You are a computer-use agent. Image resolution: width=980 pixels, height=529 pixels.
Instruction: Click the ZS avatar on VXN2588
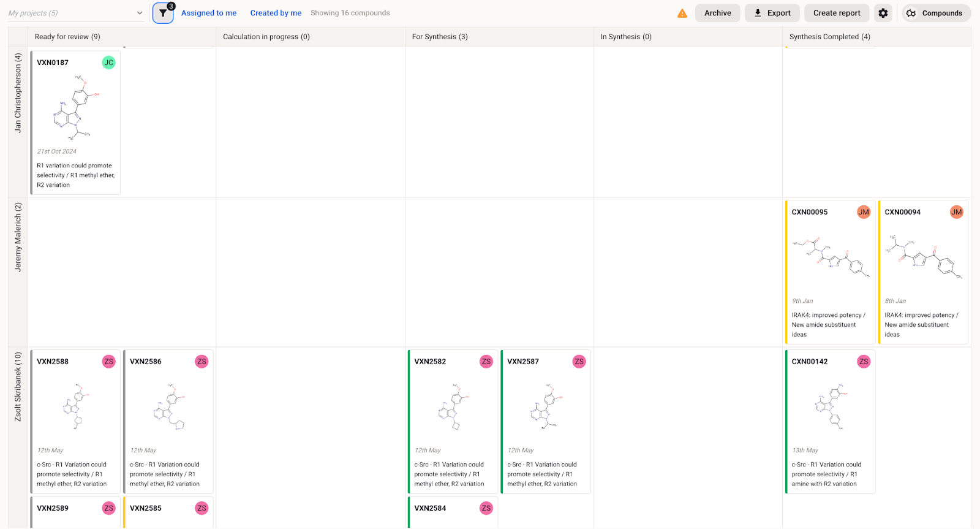[108, 362]
